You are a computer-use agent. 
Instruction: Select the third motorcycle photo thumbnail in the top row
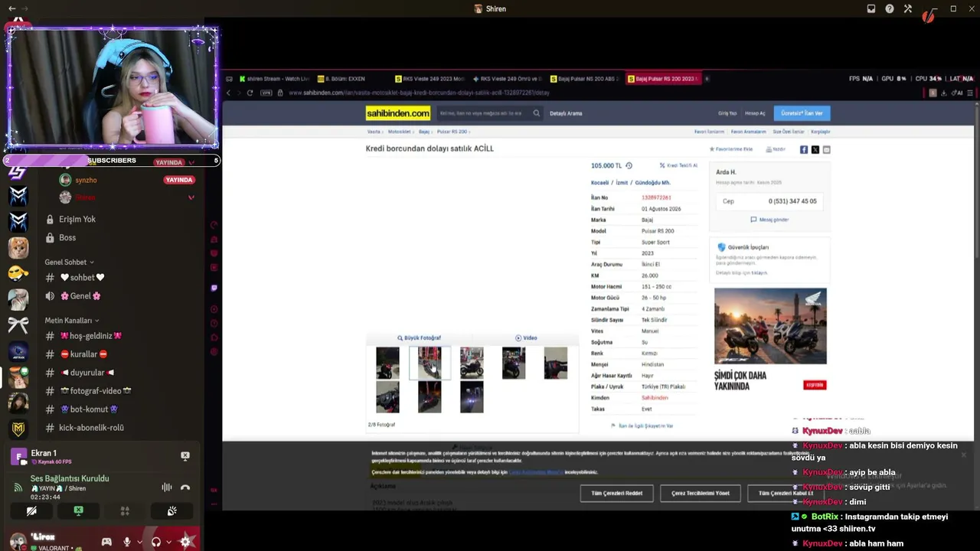[x=472, y=363]
